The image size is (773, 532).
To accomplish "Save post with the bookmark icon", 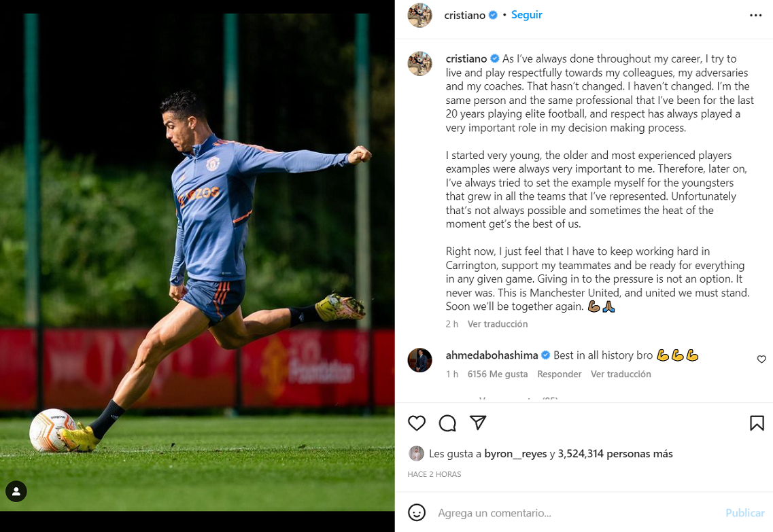I will point(757,423).
